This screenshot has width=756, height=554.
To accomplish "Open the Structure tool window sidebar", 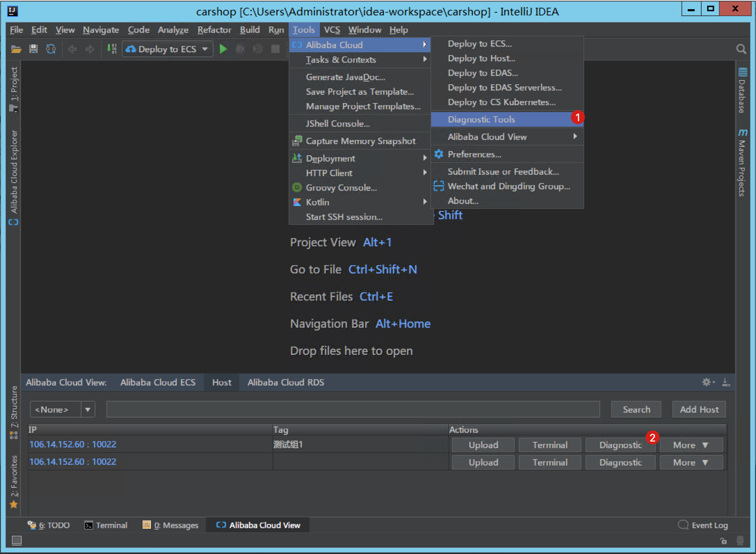I will (13, 413).
